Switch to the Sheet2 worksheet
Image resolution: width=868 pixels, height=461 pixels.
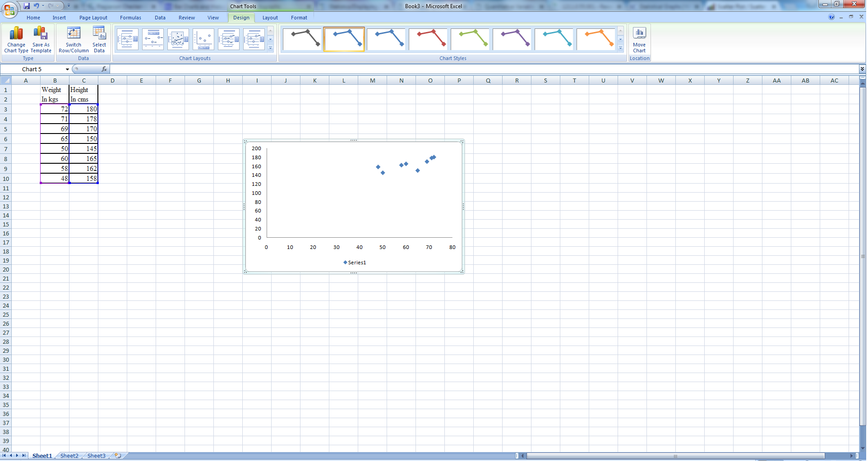coord(69,456)
